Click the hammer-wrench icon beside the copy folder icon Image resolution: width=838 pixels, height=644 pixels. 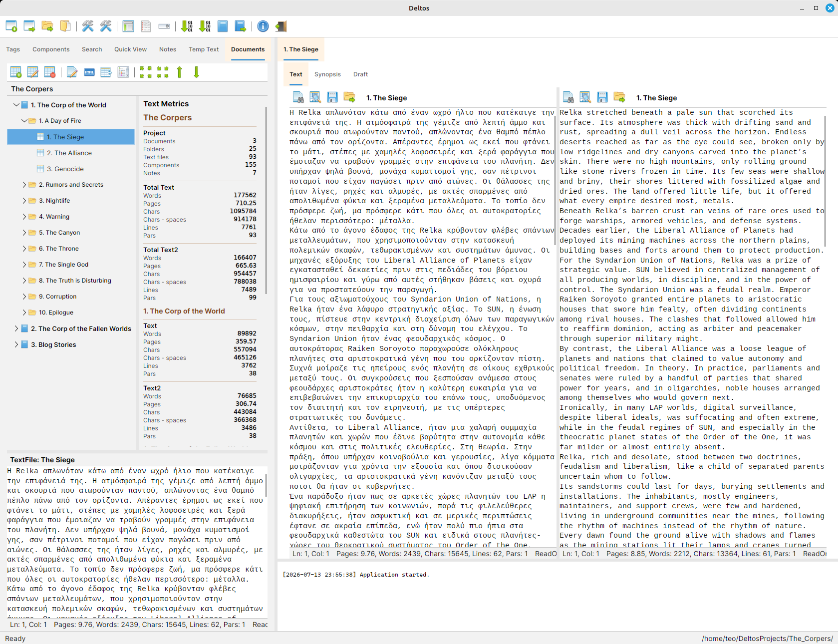[88, 26]
